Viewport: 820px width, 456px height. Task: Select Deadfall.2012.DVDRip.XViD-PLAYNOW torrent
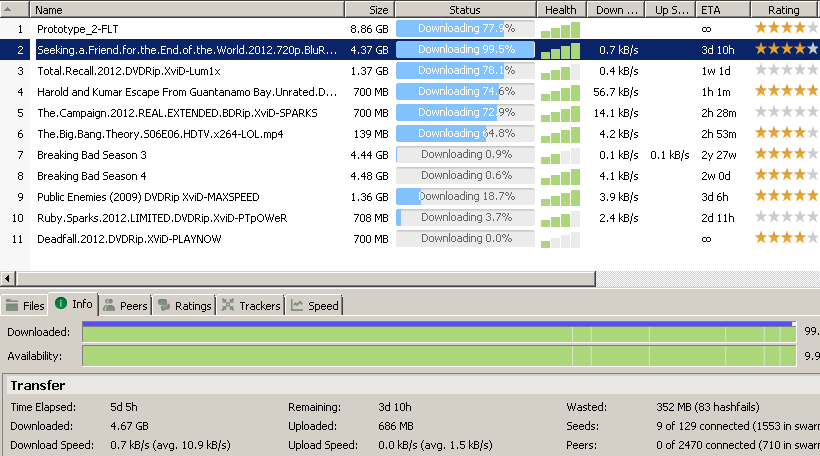click(129, 239)
